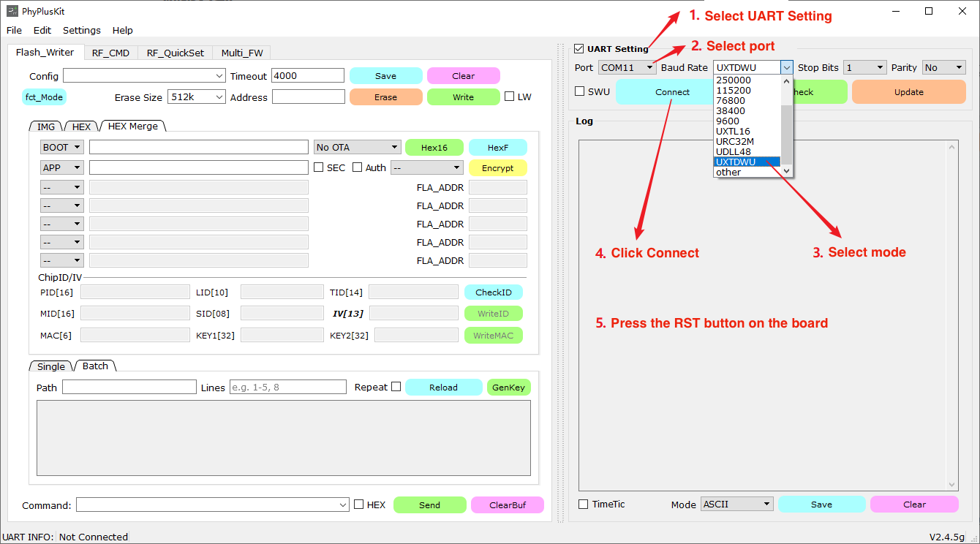
Task: Open the IMG sub-tab
Action: pyautogui.click(x=46, y=126)
